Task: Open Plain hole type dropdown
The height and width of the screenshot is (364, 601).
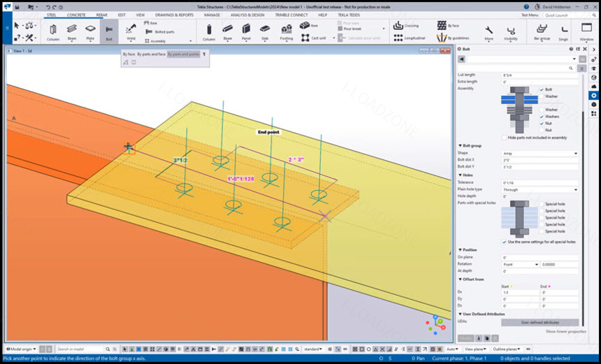Action: coord(540,189)
